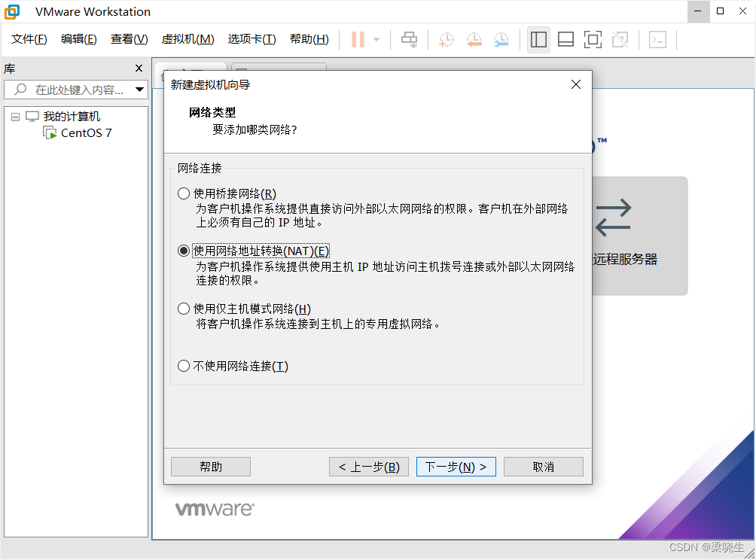
Task: Click the Unity mode toolbar icon
Action: point(620,40)
